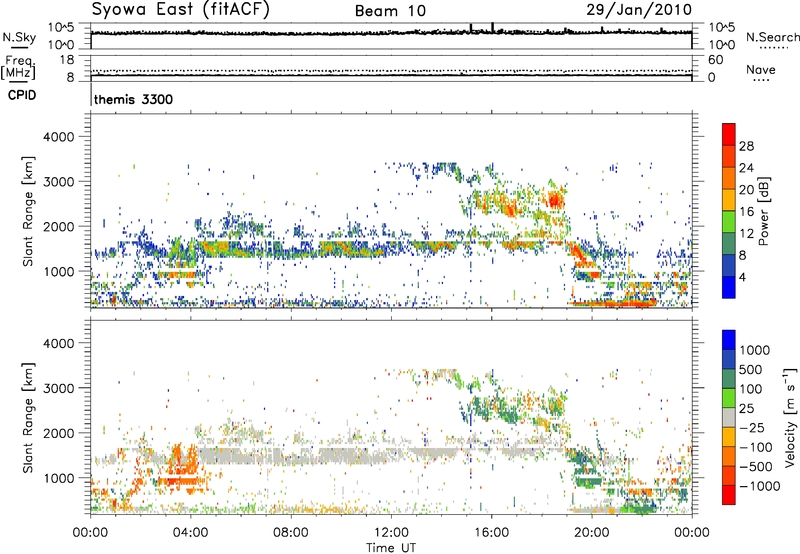Click the '04:00' time axis tick label
800x554 pixels.
coord(191,533)
